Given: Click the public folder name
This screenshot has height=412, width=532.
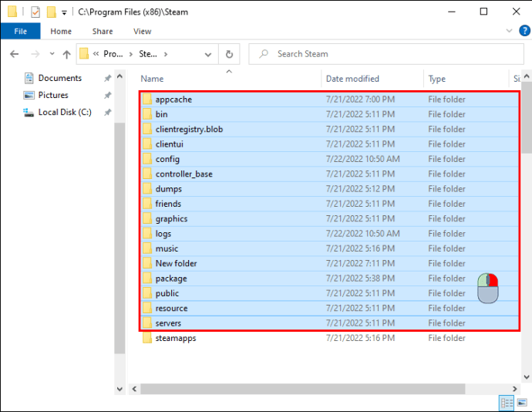Looking at the screenshot, I should 167,293.
